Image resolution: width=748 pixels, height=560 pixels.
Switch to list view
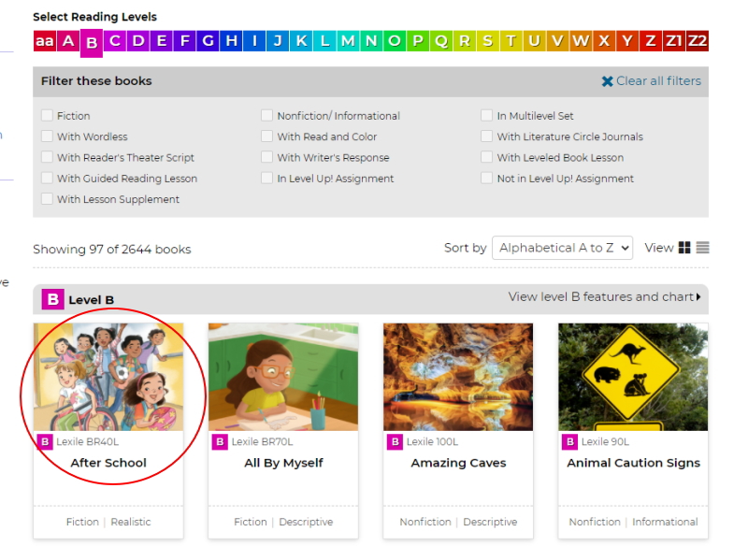703,248
